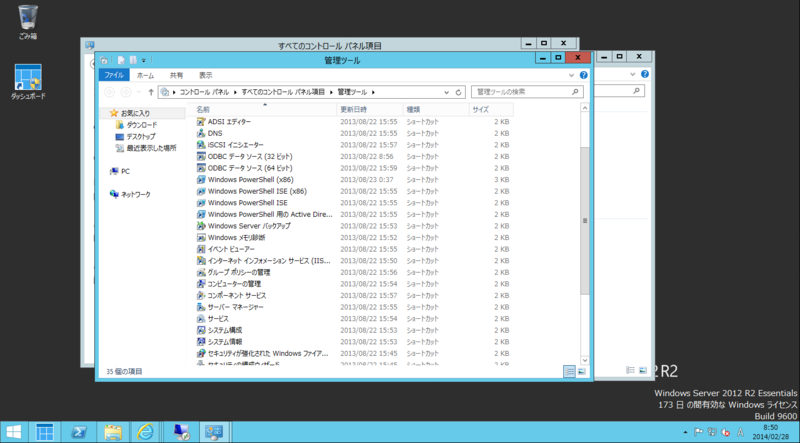
Task: Select the コンピューターの管理 icon
Action: (x=201, y=284)
